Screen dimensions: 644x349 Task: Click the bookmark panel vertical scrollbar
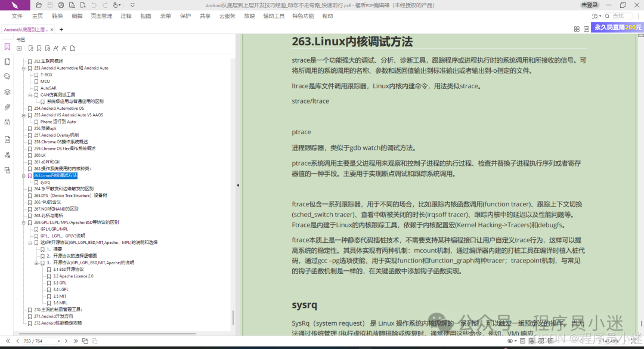point(233,318)
